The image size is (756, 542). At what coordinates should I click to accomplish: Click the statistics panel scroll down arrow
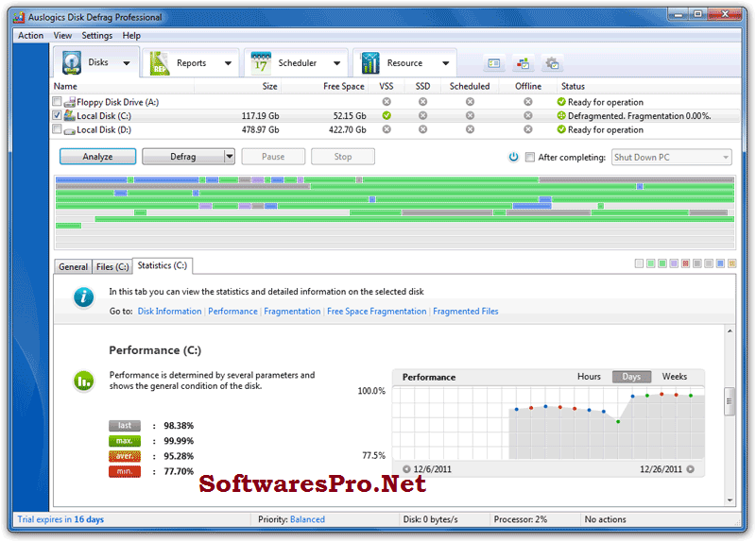coord(730,500)
